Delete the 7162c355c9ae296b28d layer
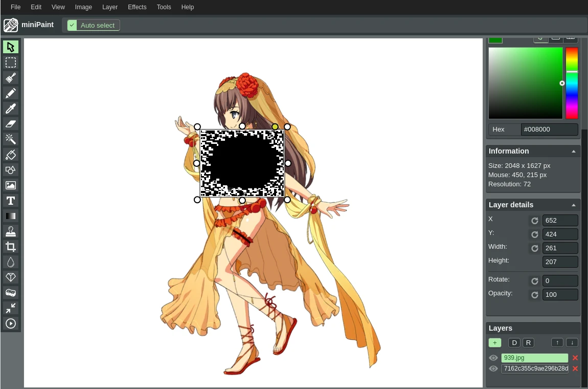 click(575, 369)
